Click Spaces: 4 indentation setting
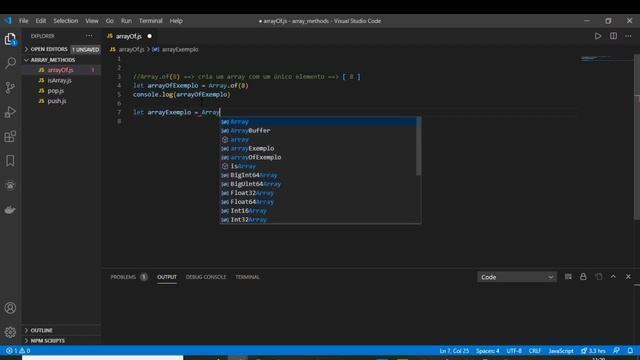The width and height of the screenshot is (640, 360). coord(487,351)
